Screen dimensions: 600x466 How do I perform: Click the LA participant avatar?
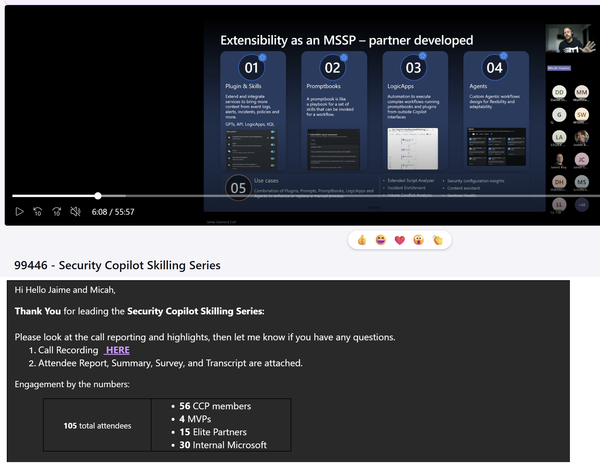point(559,137)
